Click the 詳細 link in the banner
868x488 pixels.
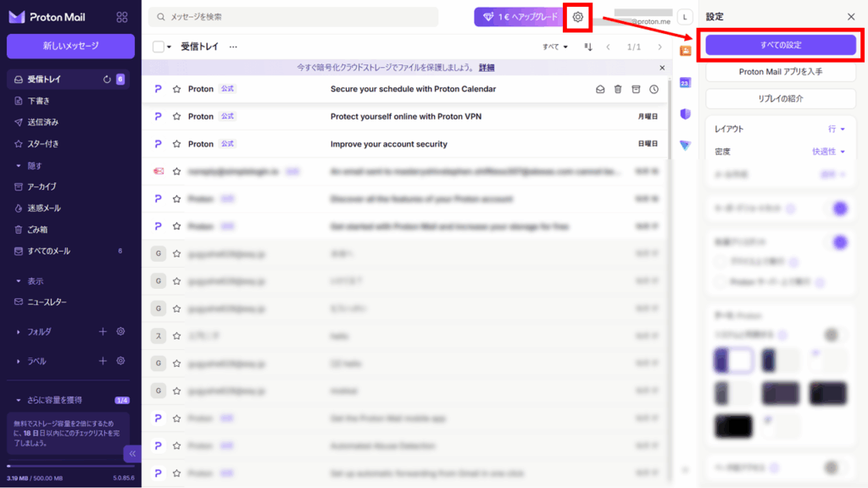pos(487,68)
